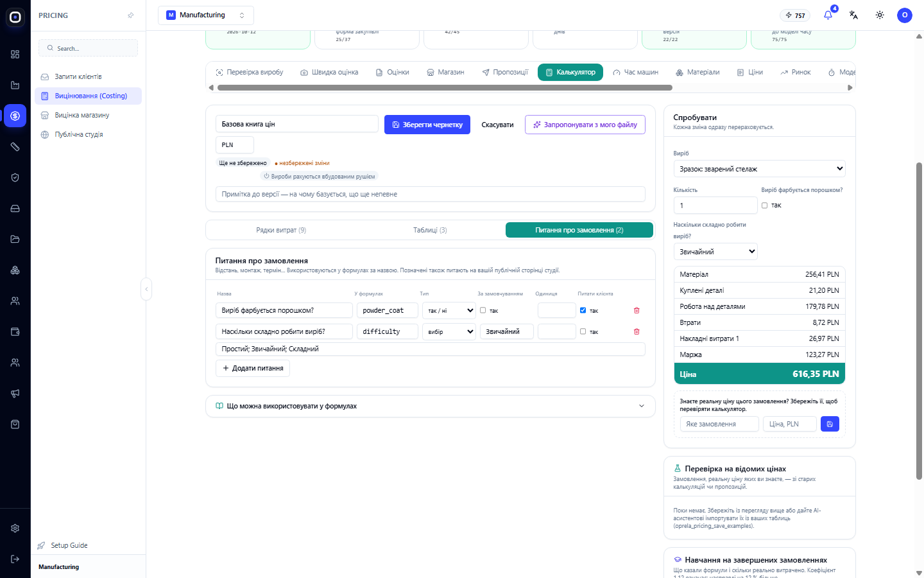Image resolution: width=924 pixels, height=578 pixels.
Task: Switch to 'Рядки витрат (9)' tab
Action: 281,230
